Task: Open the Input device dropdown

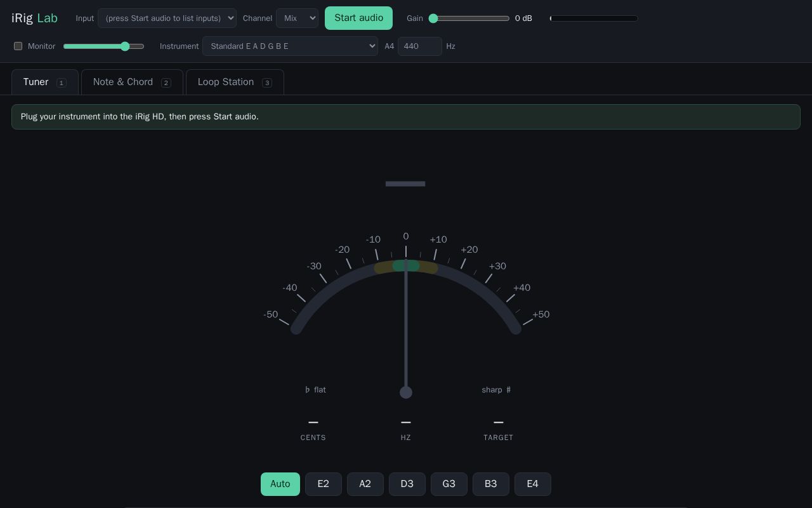Action: tap(167, 18)
